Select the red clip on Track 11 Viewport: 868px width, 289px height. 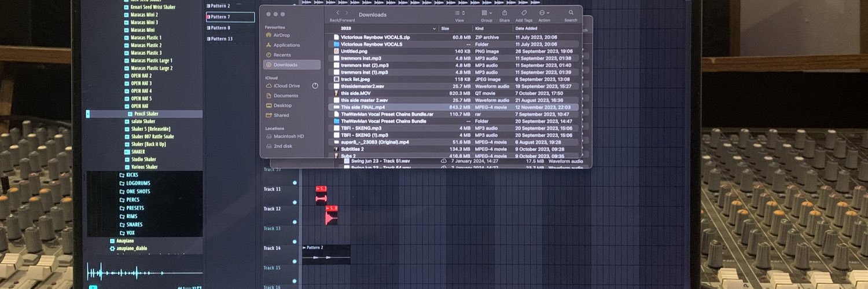(x=321, y=195)
